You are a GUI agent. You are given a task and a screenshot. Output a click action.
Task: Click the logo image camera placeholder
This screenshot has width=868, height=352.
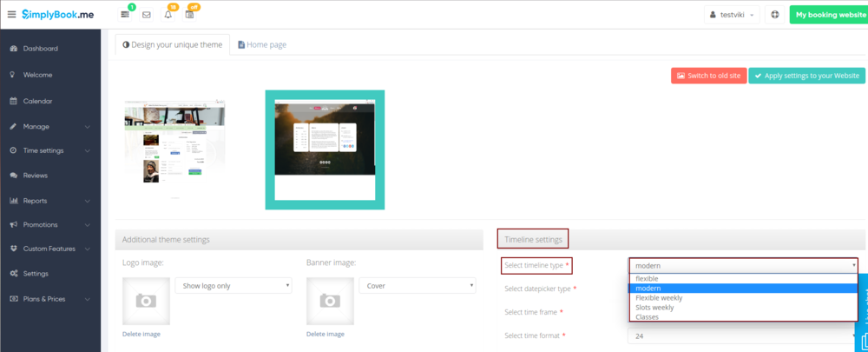pos(146,301)
